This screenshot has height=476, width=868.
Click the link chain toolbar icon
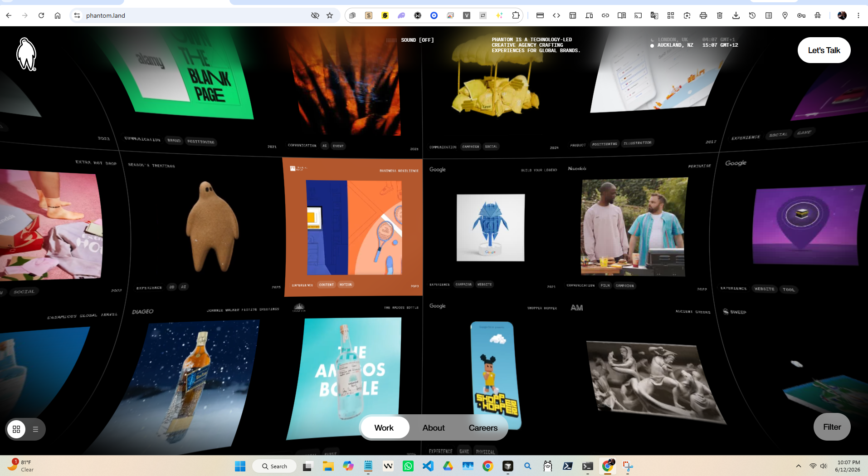pos(605,15)
